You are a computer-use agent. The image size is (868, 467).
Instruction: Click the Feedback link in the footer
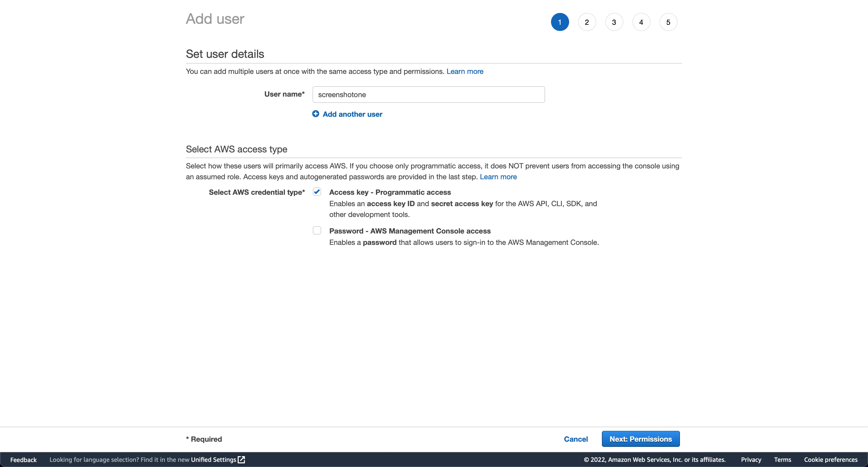coord(23,460)
